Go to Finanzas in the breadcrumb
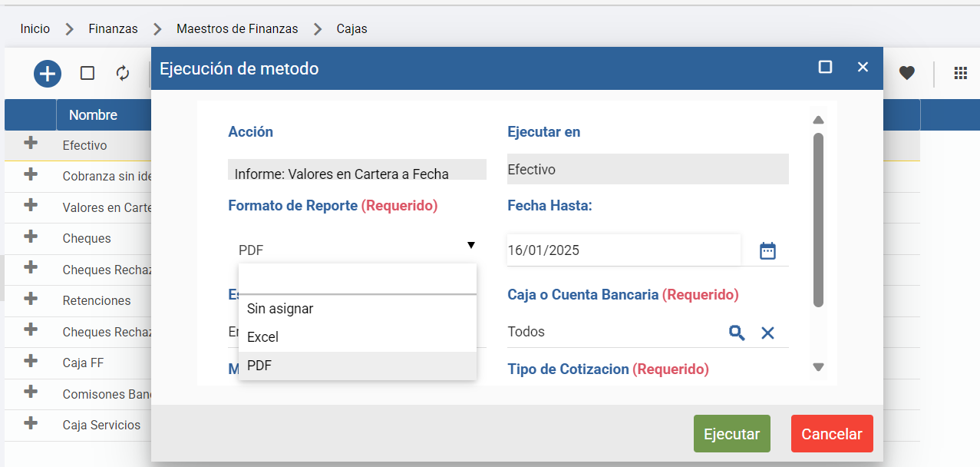The image size is (980, 467). tap(113, 29)
